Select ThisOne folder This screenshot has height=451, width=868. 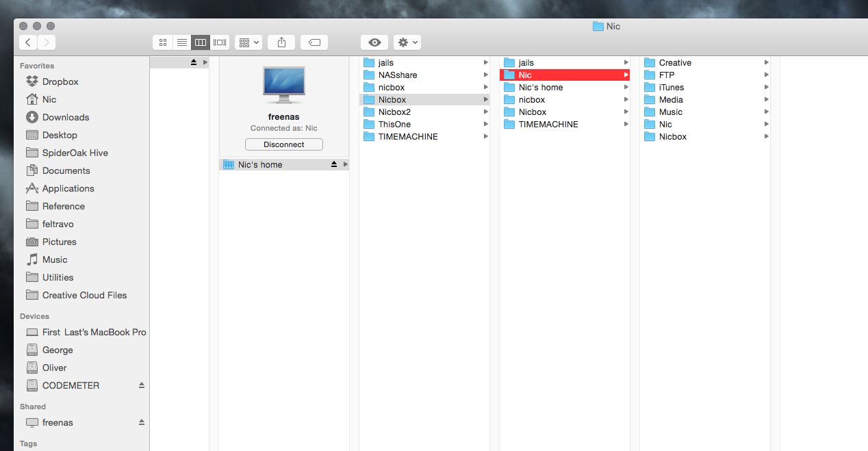(424, 124)
